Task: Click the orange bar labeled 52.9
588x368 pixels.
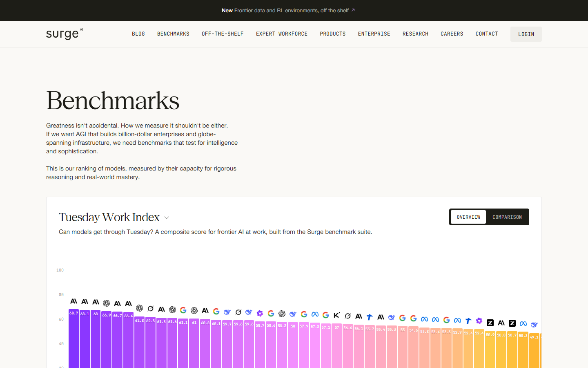Action: pos(458,348)
